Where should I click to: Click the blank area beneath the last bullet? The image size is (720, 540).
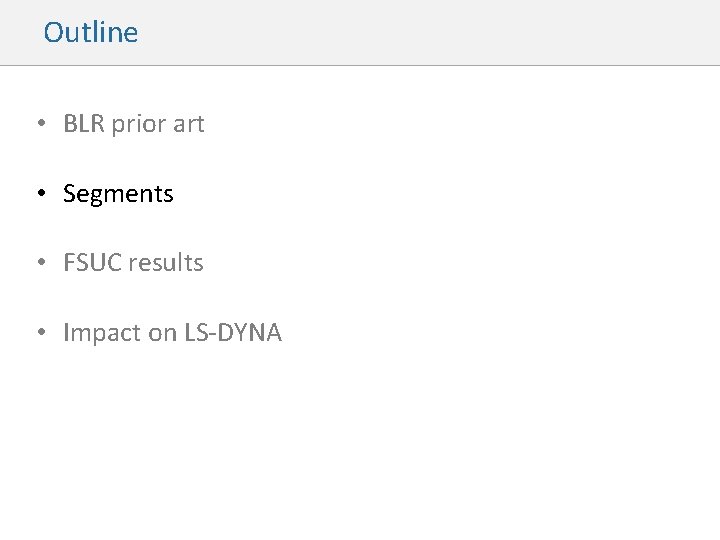point(360,440)
